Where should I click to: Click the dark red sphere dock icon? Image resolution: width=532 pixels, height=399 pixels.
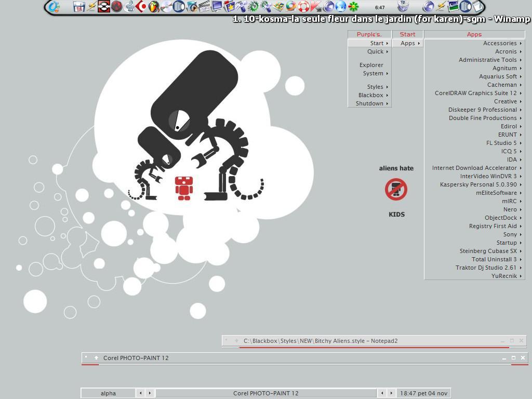[116, 6]
